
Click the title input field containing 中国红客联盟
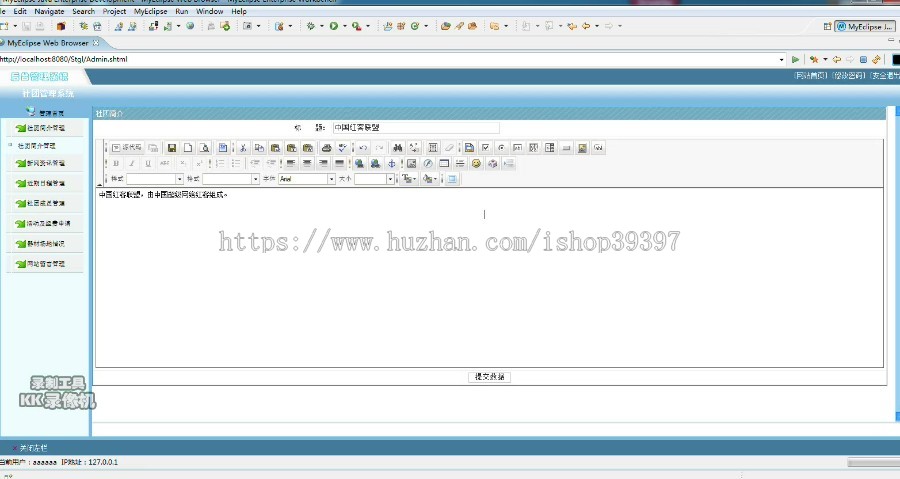416,128
